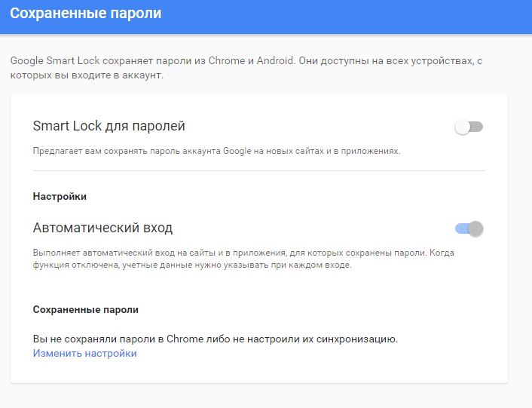Click the 'функция отключена' description line

[x=192, y=265]
